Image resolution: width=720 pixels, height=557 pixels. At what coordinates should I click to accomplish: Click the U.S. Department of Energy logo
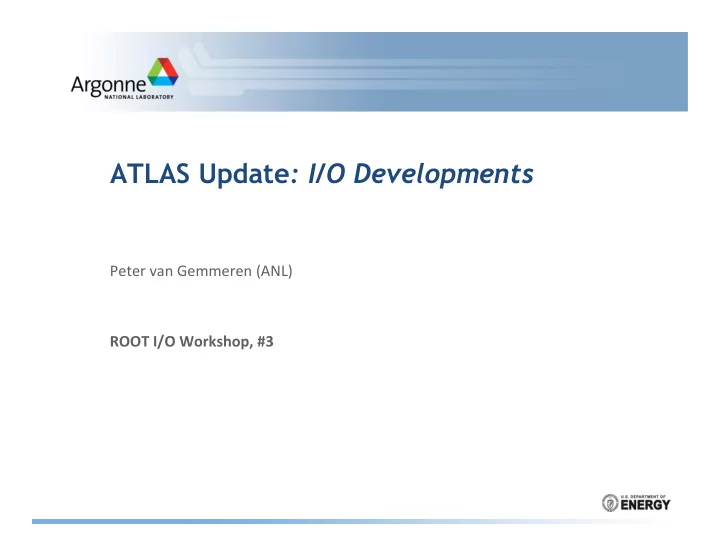636,503
